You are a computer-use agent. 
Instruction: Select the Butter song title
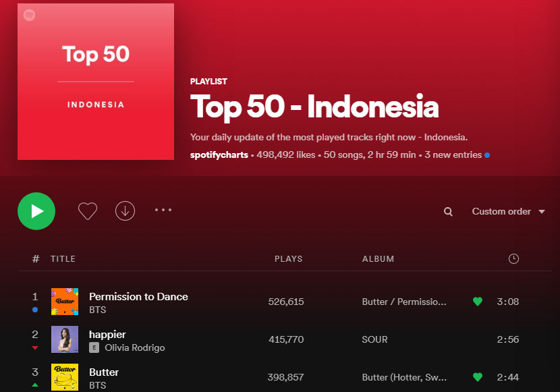tap(104, 372)
